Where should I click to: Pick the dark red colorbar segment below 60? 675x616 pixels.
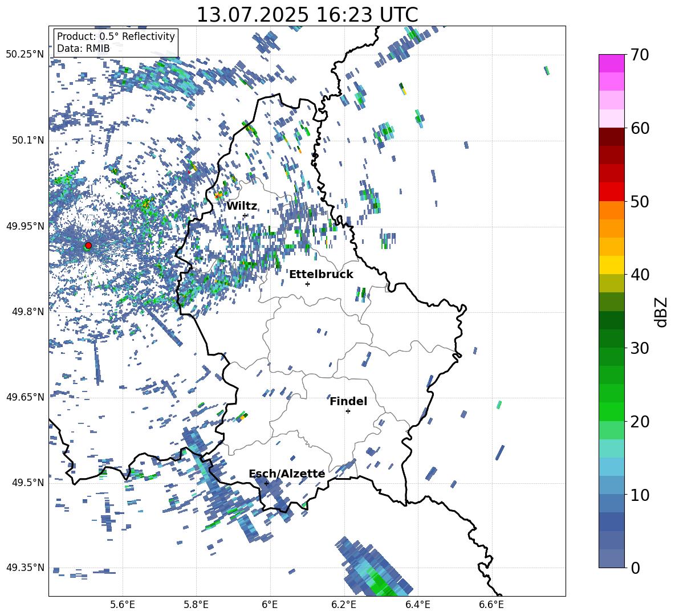[x=611, y=137]
